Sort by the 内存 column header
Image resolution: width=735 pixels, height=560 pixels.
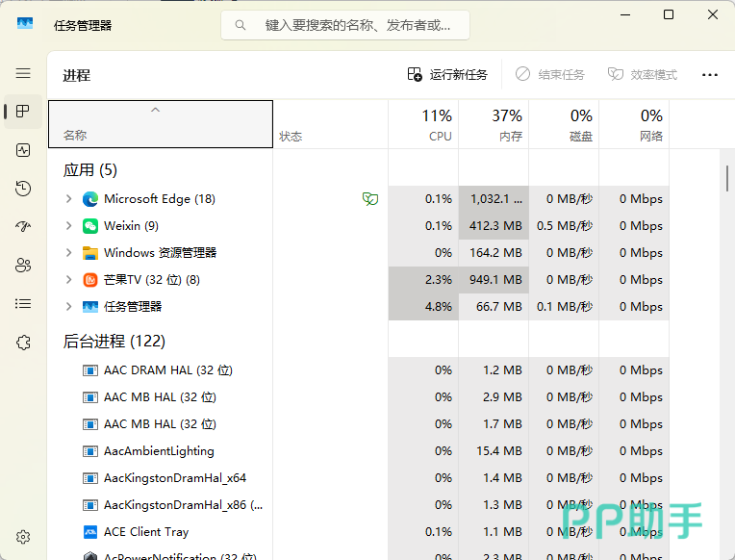494,124
